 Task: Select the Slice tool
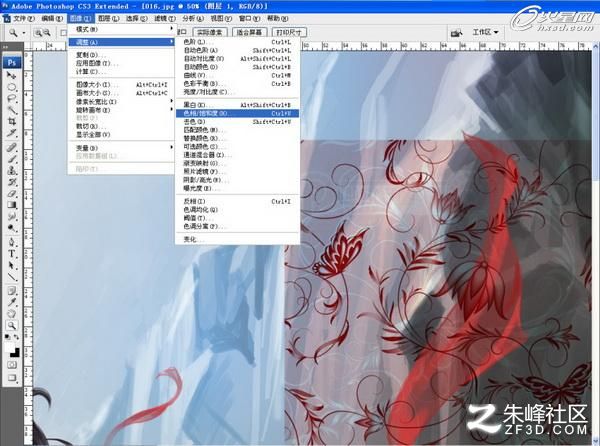click(x=11, y=133)
